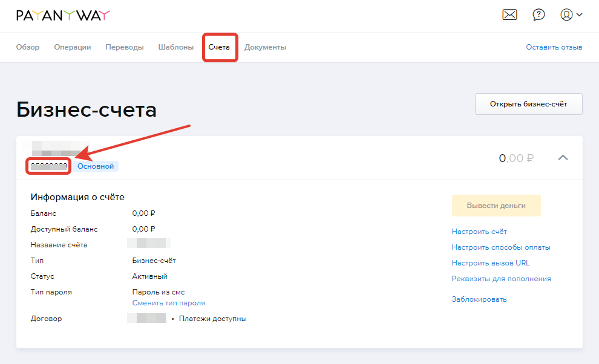Image resolution: width=599 pixels, height=364 pixels.
Task: Collapse the business account details chevron
Action: (563, 158)
